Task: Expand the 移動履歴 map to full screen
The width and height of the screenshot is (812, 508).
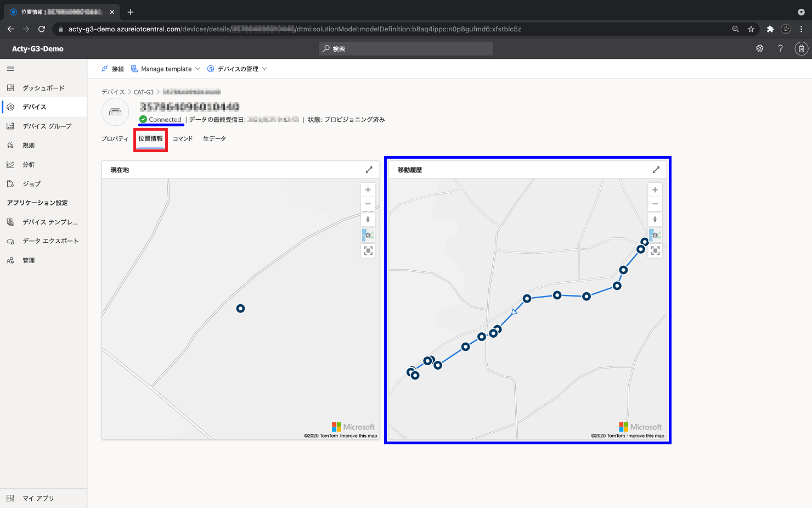Action: pyautogui.click(x=656, y=170)
